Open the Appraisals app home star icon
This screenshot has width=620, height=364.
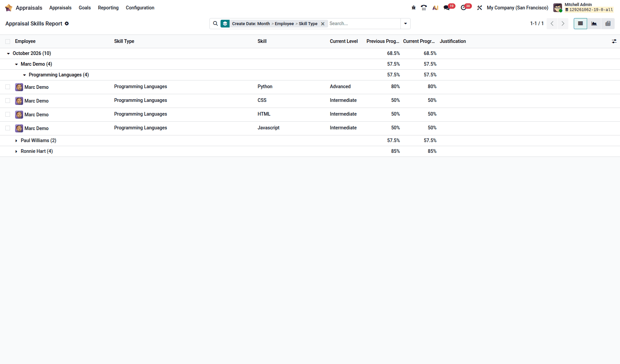point(9,8)
